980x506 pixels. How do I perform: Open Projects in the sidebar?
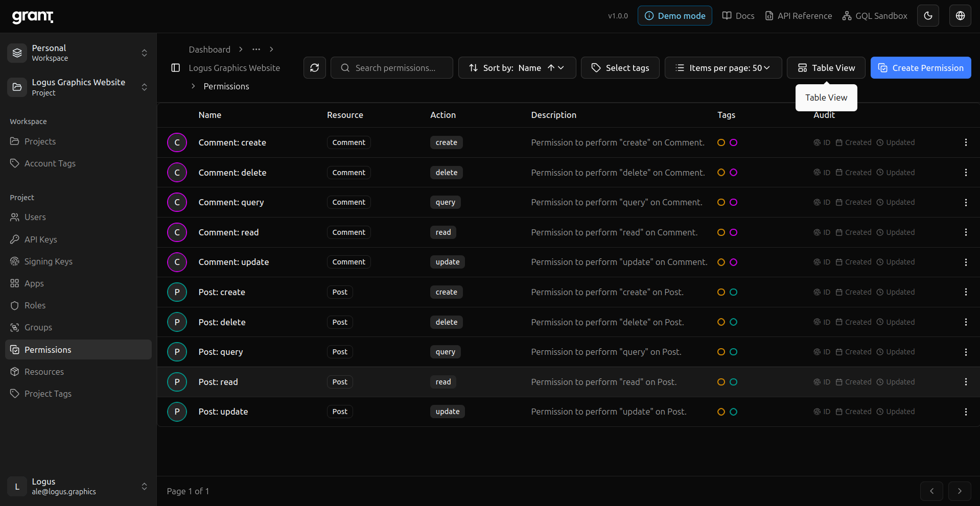pyautogui.click(x=78, y=141)
